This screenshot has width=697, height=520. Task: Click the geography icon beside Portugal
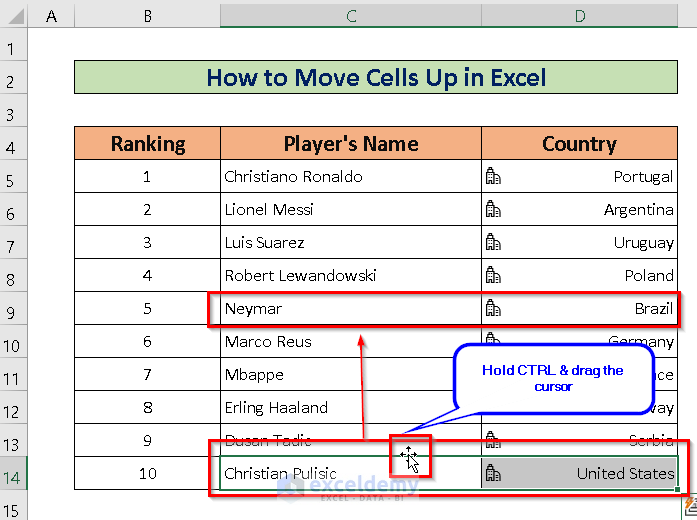[x=493, y=176]
